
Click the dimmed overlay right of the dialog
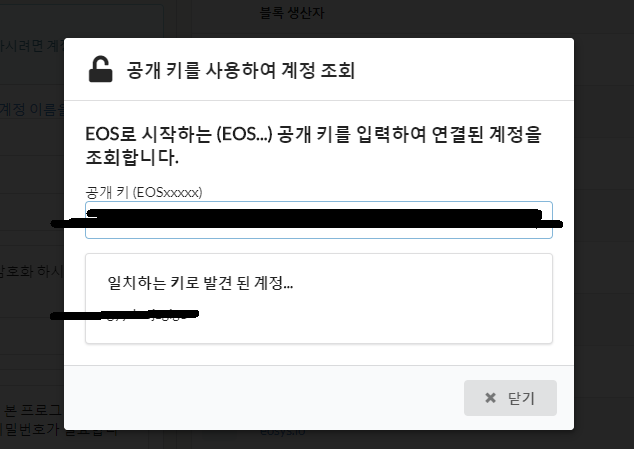pyautogui.click(x=604, y=224)
